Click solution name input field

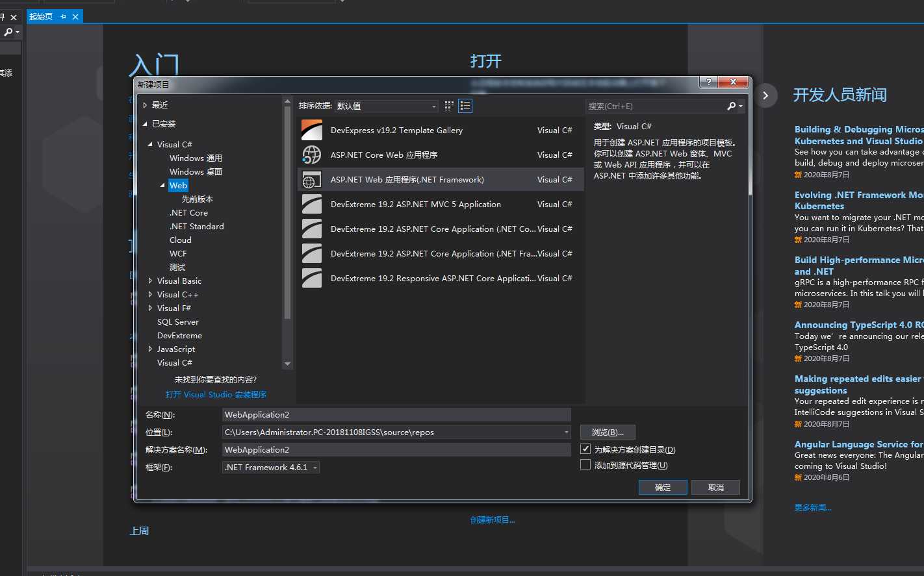click(x=396, y=449)
